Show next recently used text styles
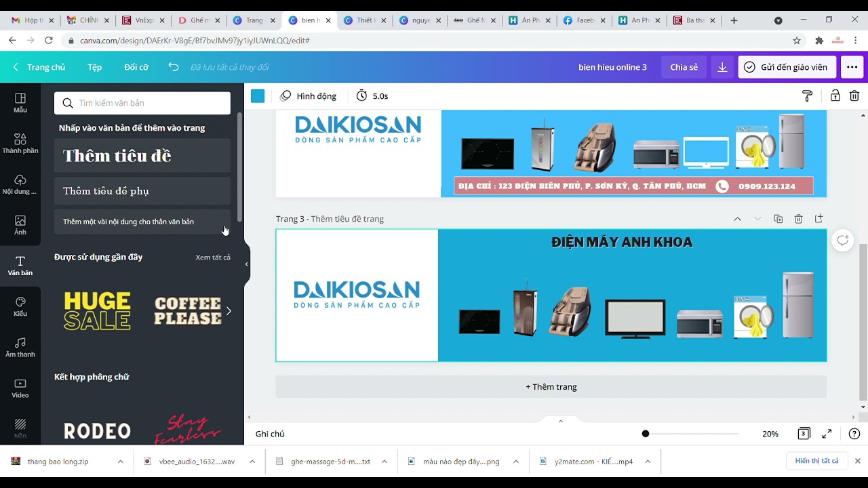Image resolution: width=868 pixels, height=488 pixels. tap(229, 311)
